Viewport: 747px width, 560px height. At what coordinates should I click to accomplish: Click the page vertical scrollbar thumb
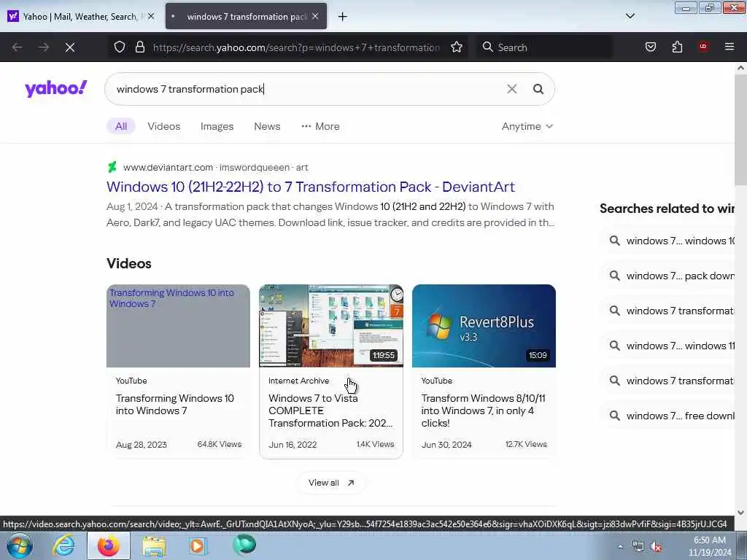tap(740, 128)
